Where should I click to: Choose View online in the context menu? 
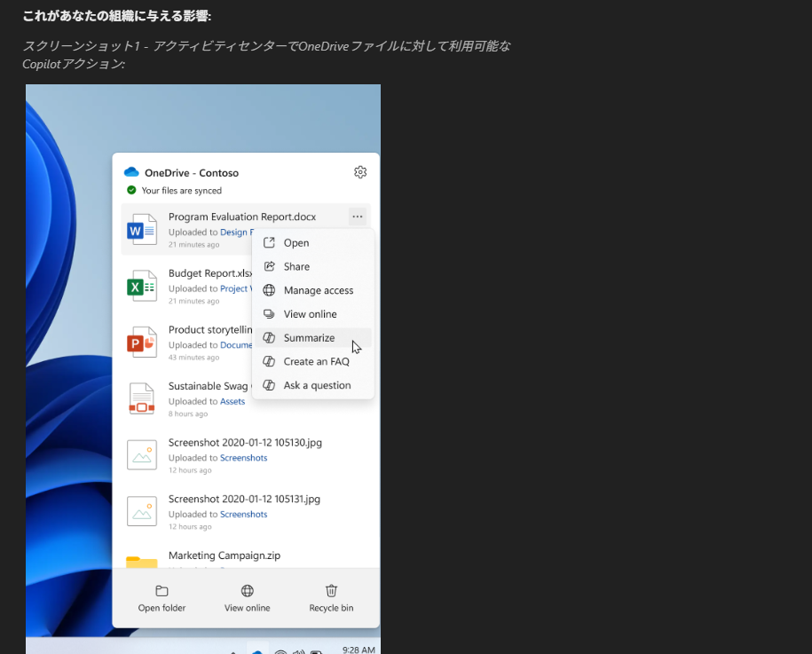pos(310,314)
